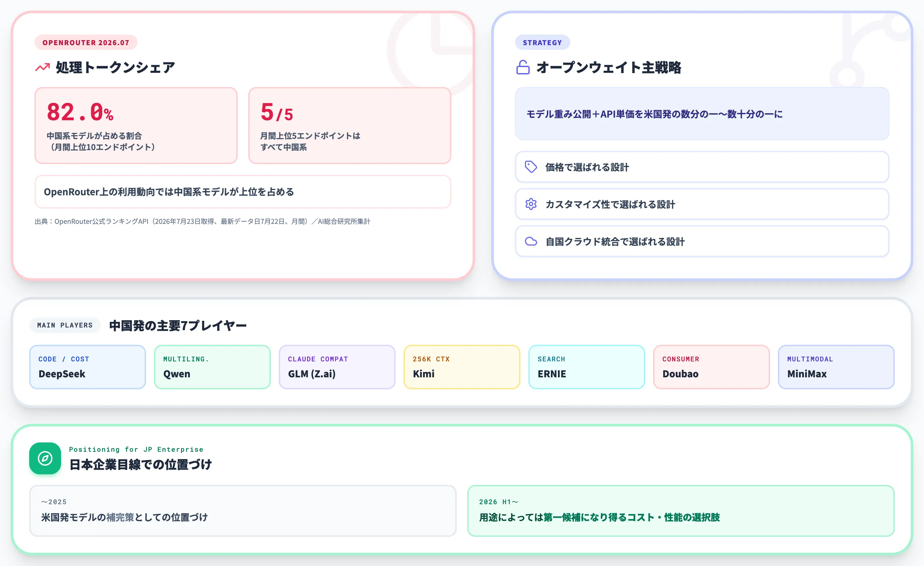Click the text 中国系モデルが占める割合

coord(94,136)
